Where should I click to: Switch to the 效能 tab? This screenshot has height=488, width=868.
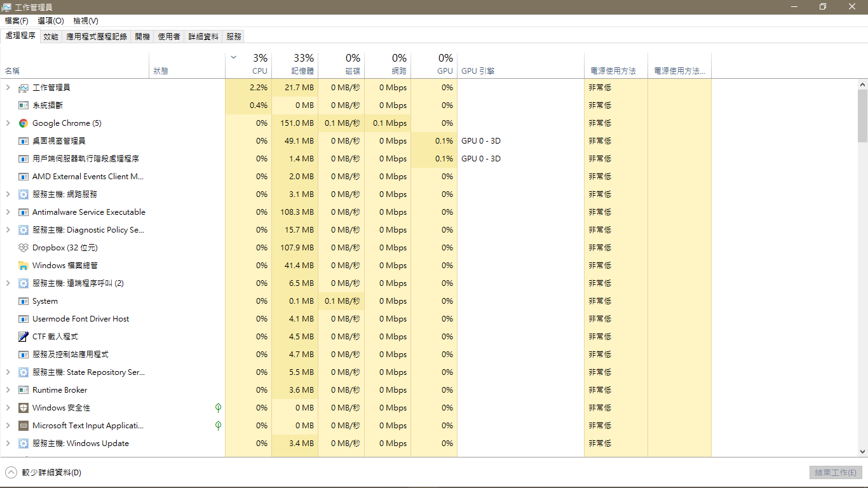pyautogui.click(x=51, y=37)
